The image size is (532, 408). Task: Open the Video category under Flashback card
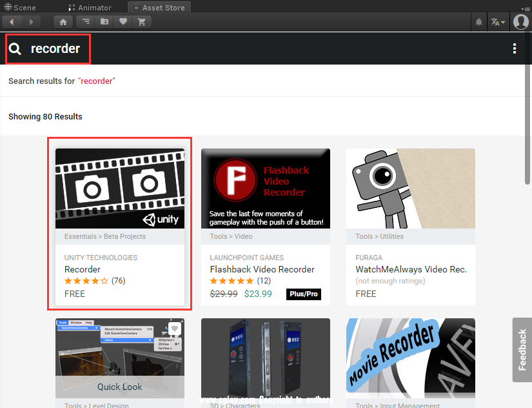coord(243,236)
